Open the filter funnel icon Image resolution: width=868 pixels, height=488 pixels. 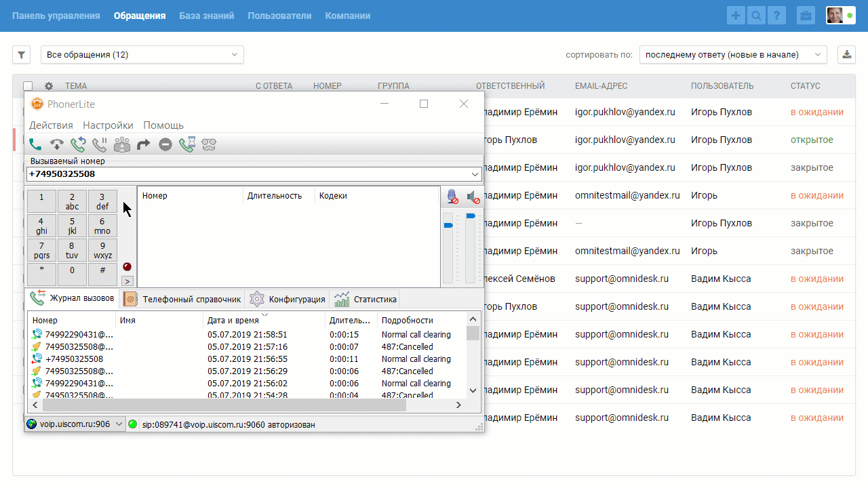tap(22, 55)
